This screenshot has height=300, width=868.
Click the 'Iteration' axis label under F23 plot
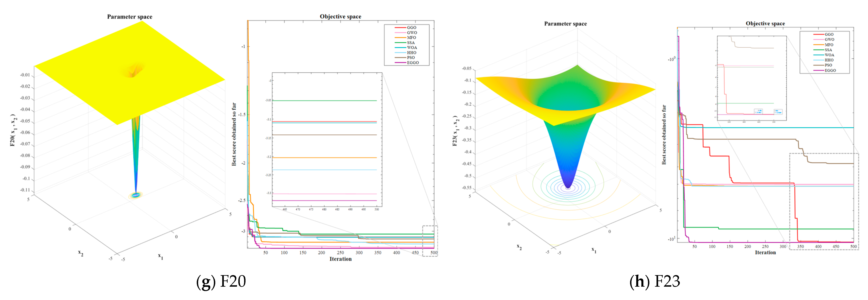click(x=765, y=252)
